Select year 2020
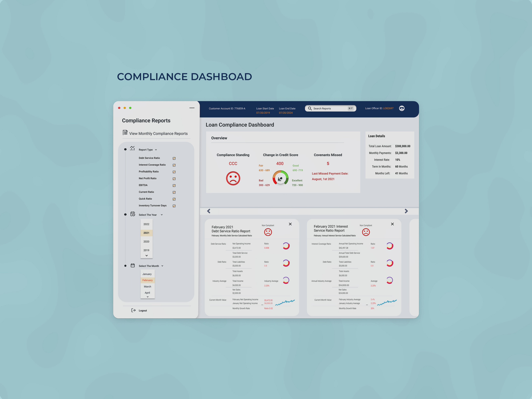The width and height of the screenshot is (532, 399). (x=147, y=242)
